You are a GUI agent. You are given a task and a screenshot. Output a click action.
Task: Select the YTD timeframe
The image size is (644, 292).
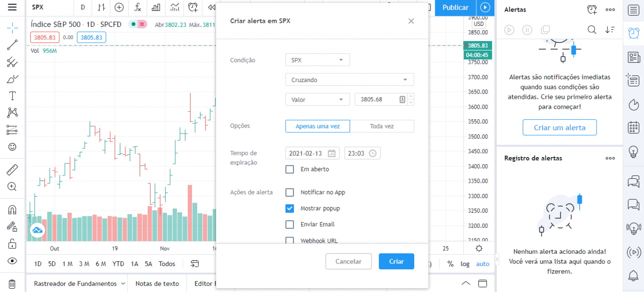click(118, 264)
